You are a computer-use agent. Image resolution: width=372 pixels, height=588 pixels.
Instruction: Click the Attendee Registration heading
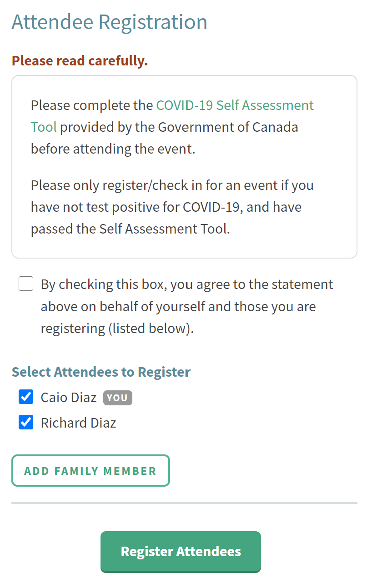pyautogui.click(x=109, y=21)
